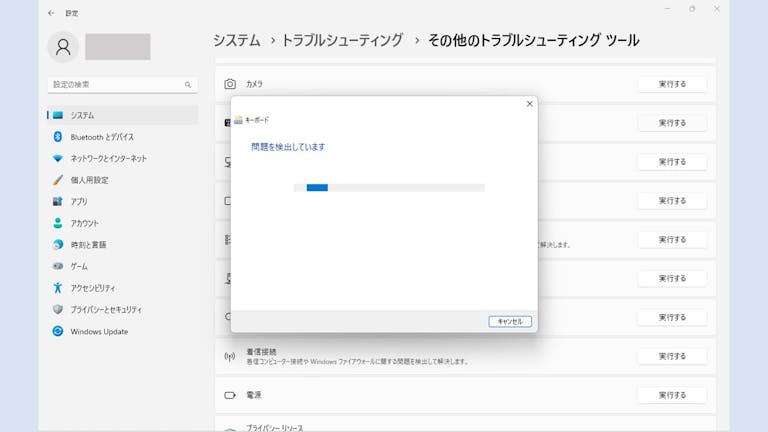
Task: Click the Windows Update sync icon
Action: (x=58, y=331)
